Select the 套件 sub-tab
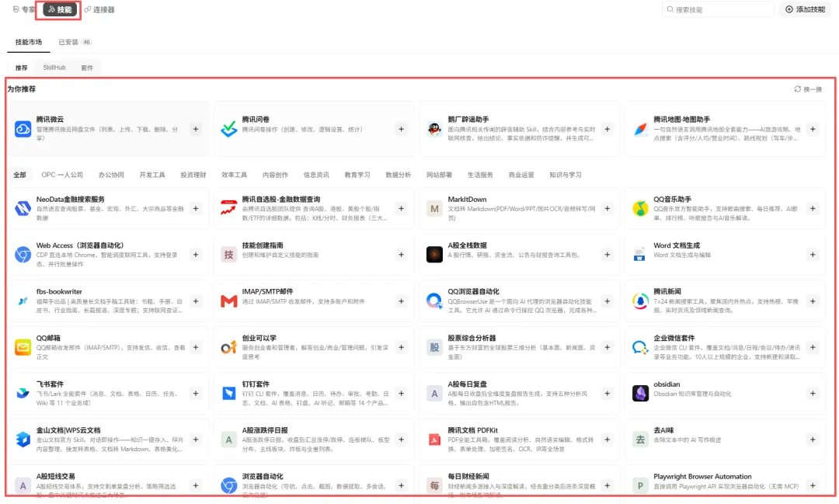 tap(87, 68)
